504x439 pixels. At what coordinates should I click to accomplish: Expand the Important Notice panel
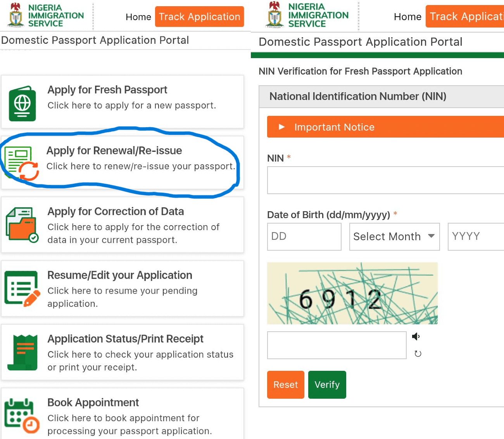[334, 127]
